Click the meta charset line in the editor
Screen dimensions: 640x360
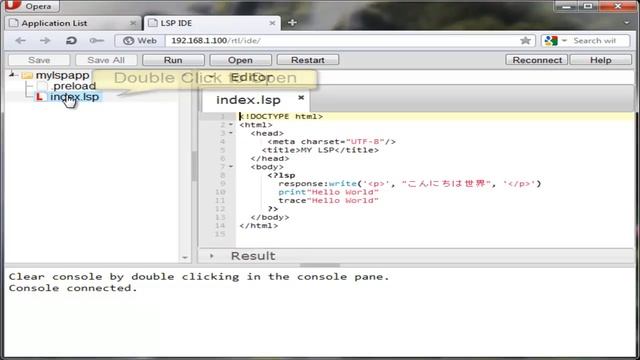[331, 142]
